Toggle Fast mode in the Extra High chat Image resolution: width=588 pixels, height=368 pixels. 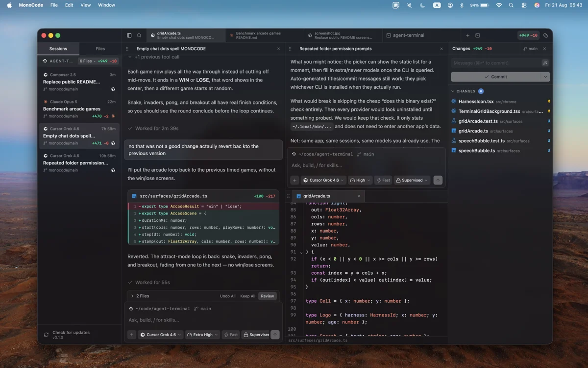(x=230, y=335)
